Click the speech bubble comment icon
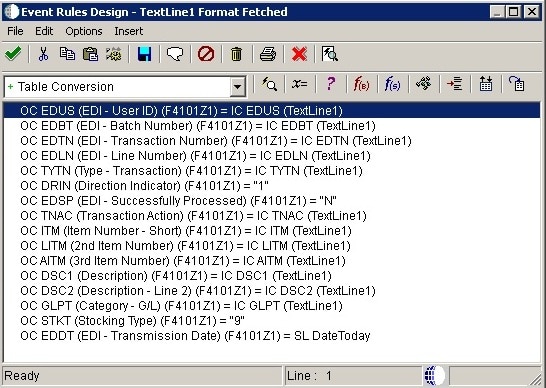546x388 pixels. [x=175, y=54]
